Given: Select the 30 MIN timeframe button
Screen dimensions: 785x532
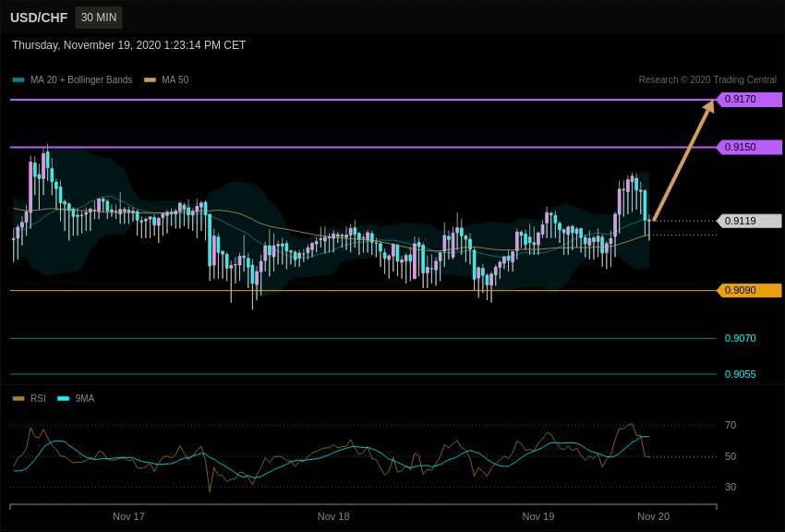Looking at the screenshot, I should point(99,18).
